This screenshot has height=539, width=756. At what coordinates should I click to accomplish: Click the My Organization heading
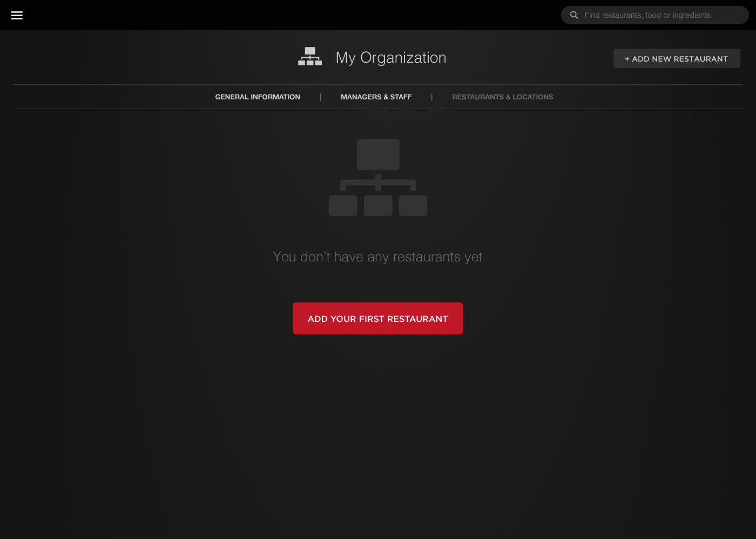[x=391, y=58]
